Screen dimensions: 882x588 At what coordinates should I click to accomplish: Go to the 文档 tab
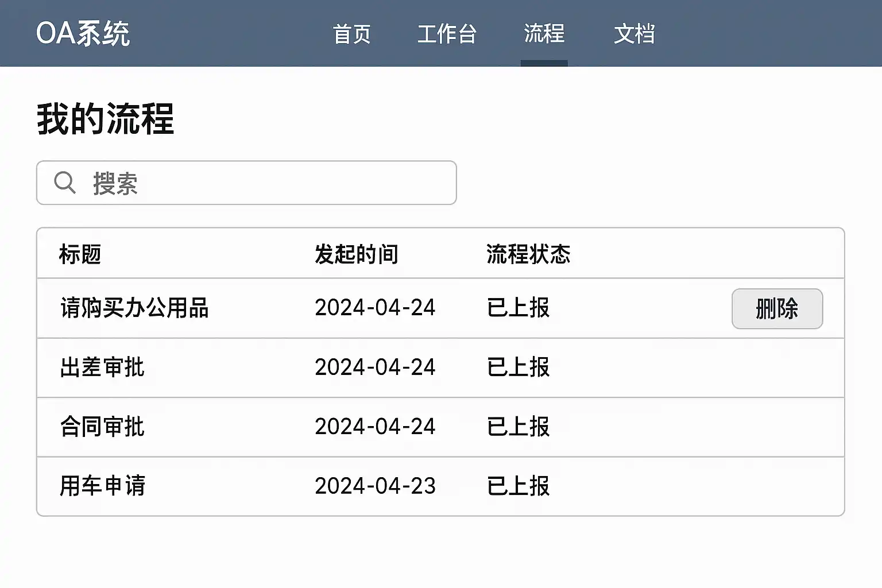(634, 34)
